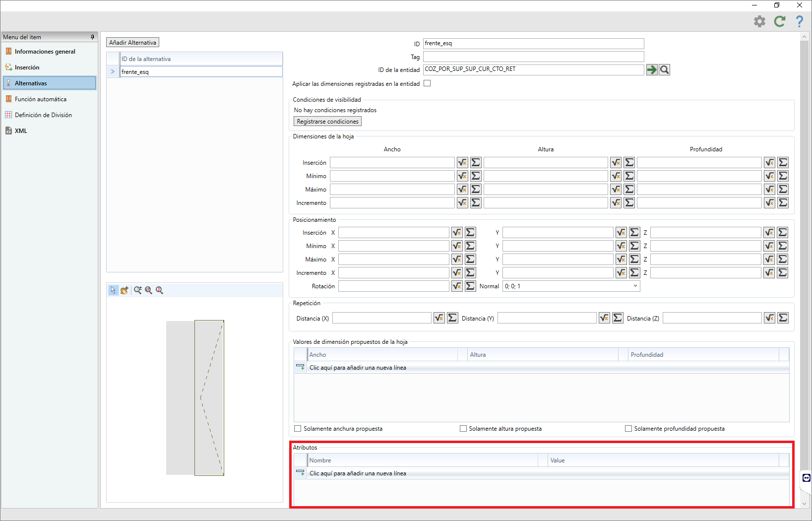The width and height of the screenshot is (812, 521).
Task: Open sigma icon for Máximo Profundidad dimension
Action: point(783,190)
